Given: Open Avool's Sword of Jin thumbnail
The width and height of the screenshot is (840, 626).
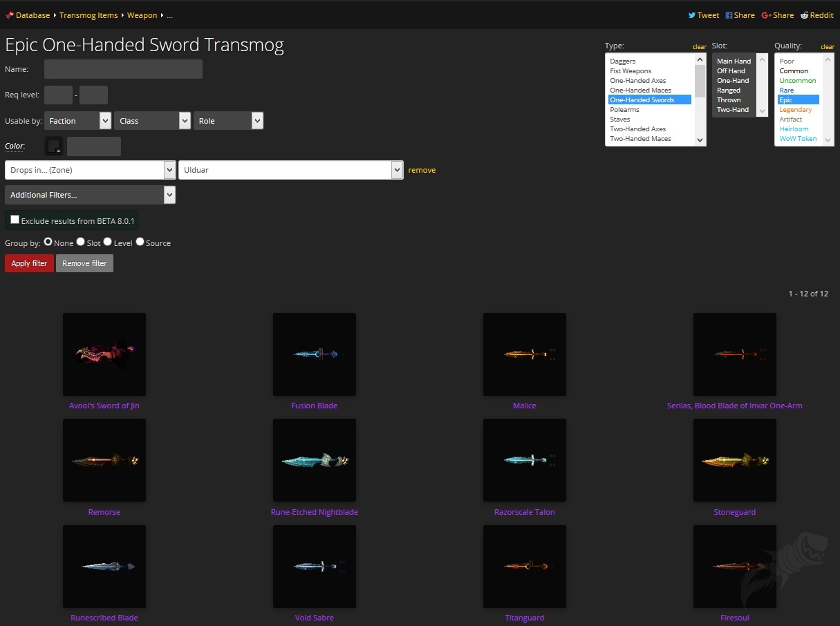Looking at the screenshot, I should 104,354.
